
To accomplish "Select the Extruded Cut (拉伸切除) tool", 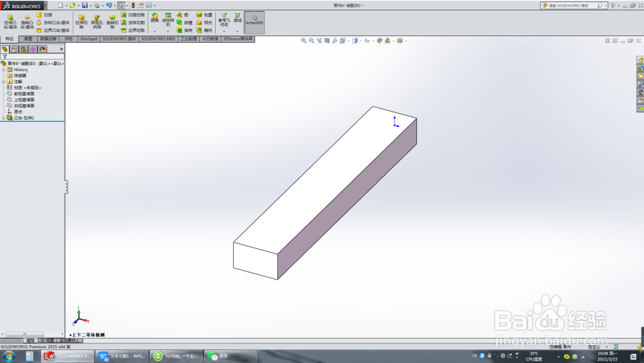I will click(82, 21).
